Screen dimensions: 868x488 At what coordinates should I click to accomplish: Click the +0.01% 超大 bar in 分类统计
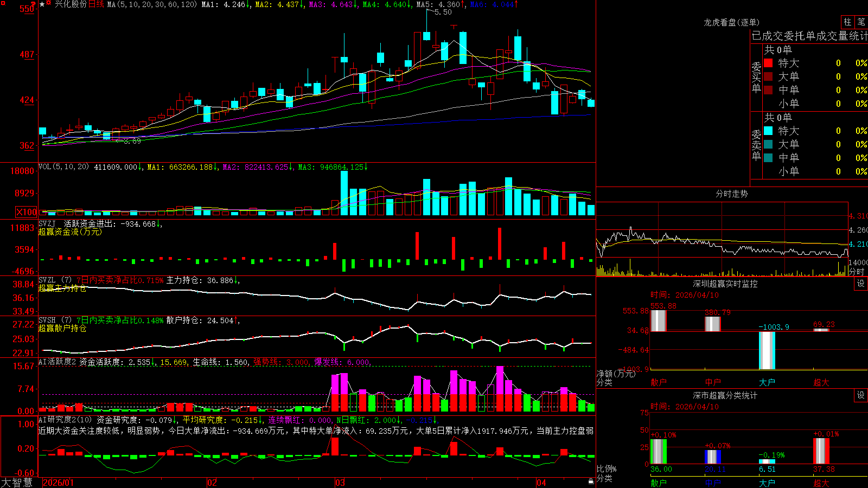821,451
